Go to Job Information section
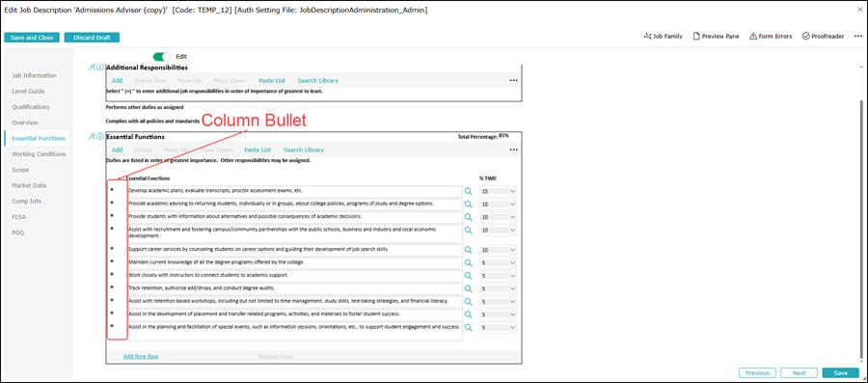 point(34,75)
